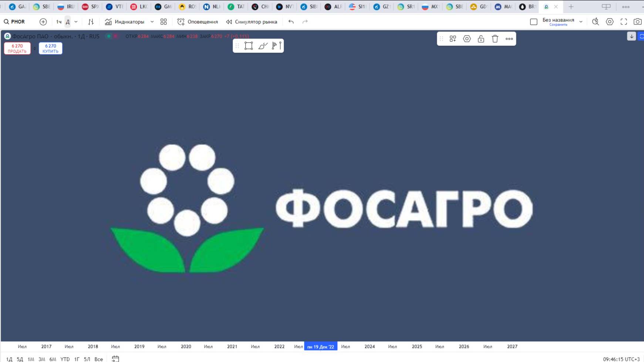Click the browser screen layout icon
The width and height of the screenshot is (644, 362).
click(x=606, y=7)
